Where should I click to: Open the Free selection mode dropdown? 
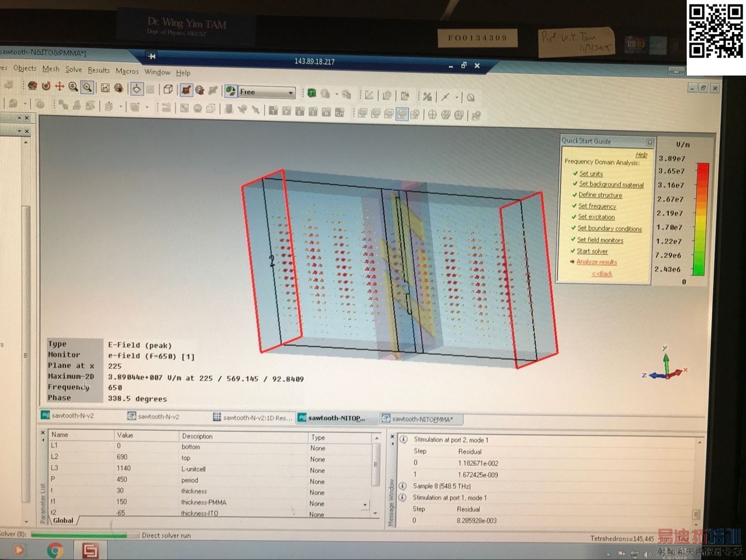pyautogui.click(x=291, y=92)
